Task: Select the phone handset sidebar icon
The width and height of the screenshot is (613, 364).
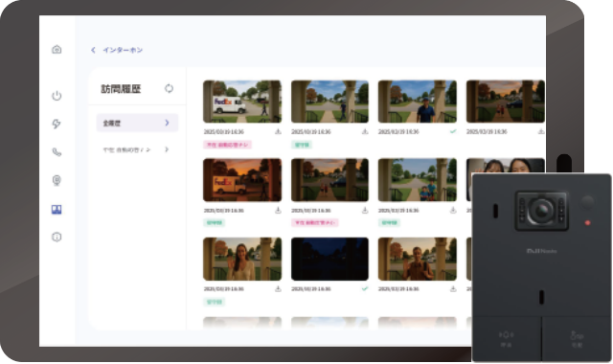Action: point(57,151)
